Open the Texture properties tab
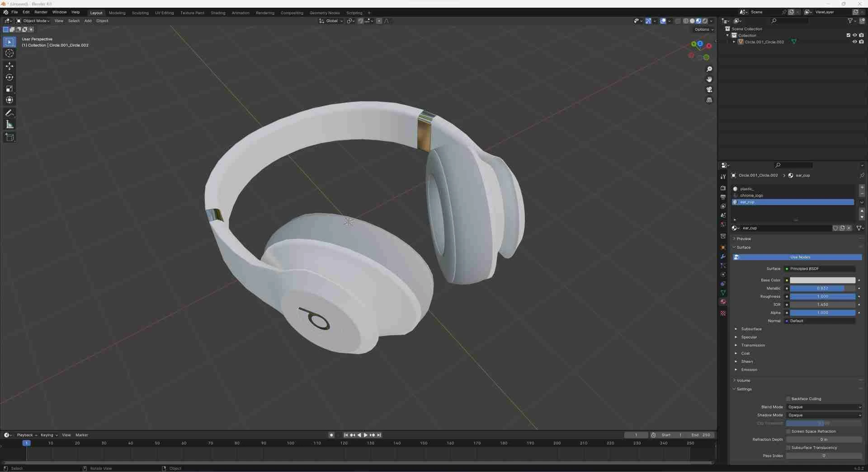This screenshot has height=472, width=868. 723,313
